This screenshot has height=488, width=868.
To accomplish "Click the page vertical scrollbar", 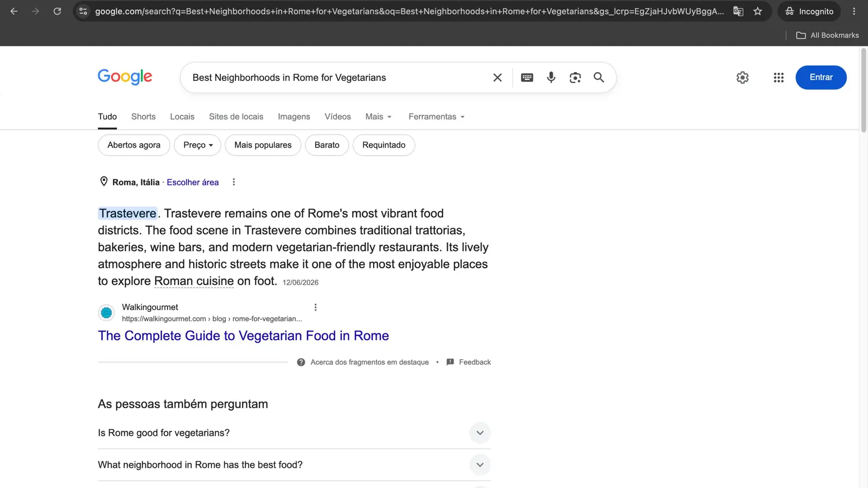I will point(864,90).
